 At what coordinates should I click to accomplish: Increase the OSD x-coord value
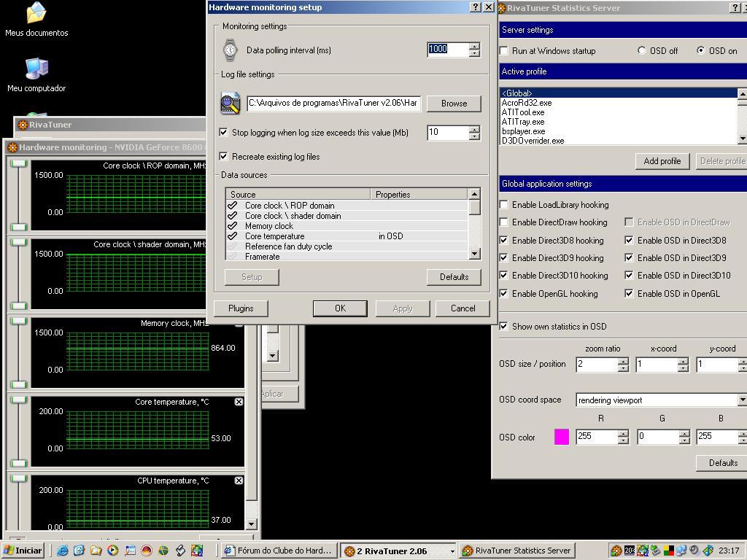(x=684, y=362)
